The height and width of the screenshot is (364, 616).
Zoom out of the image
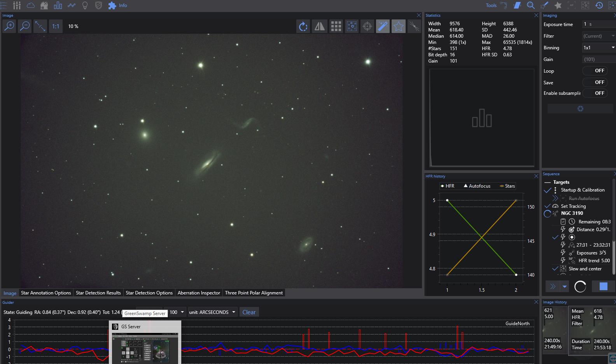tap(25, 26)
